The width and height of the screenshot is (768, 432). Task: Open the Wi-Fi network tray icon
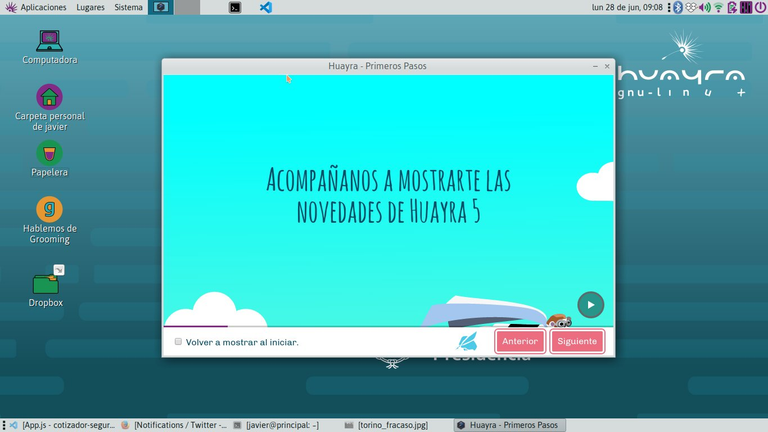[719, 7]
